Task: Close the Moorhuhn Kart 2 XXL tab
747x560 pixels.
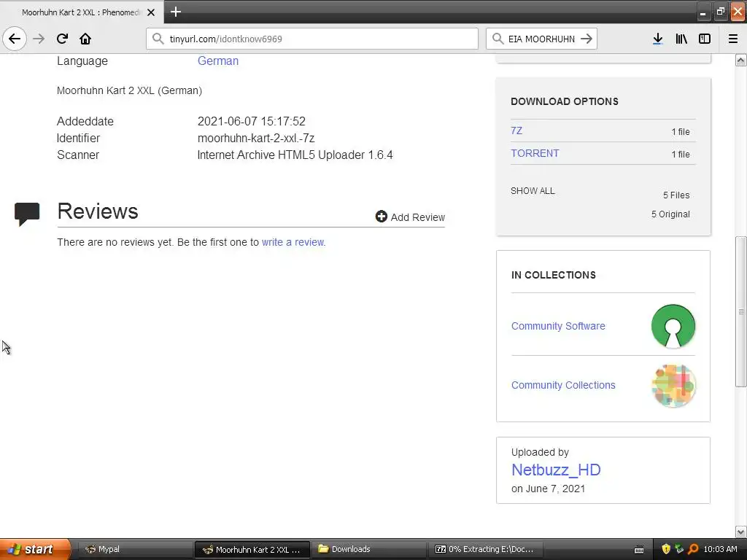Action: pos(151,12)
